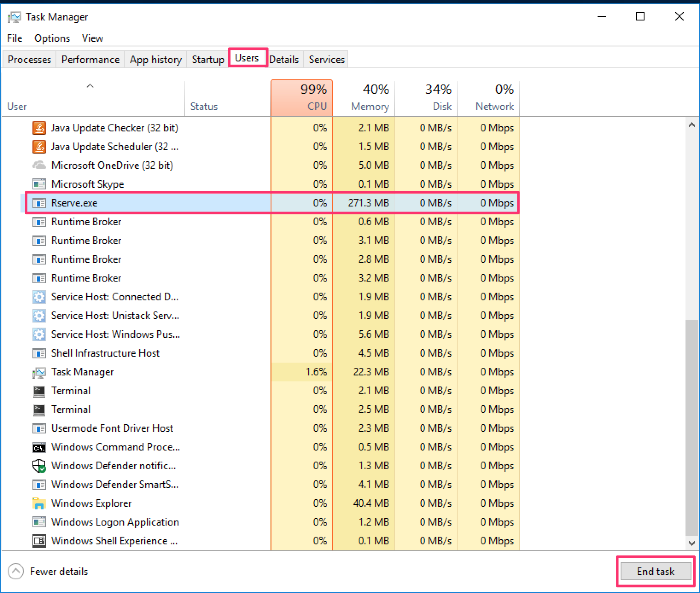Screen dimensions: 700x593
Task: Select the Shell Infrastructure Host name
Action: (x=105, y=353)
